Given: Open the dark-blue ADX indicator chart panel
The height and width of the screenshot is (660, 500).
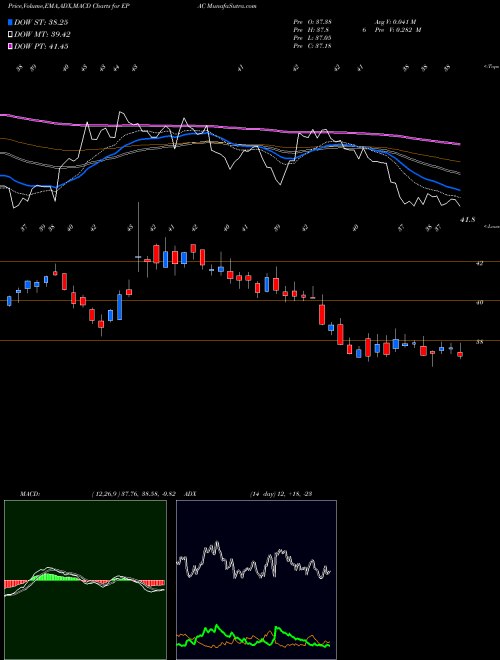Looking at the screenshot, I should [x=256, y=580].
